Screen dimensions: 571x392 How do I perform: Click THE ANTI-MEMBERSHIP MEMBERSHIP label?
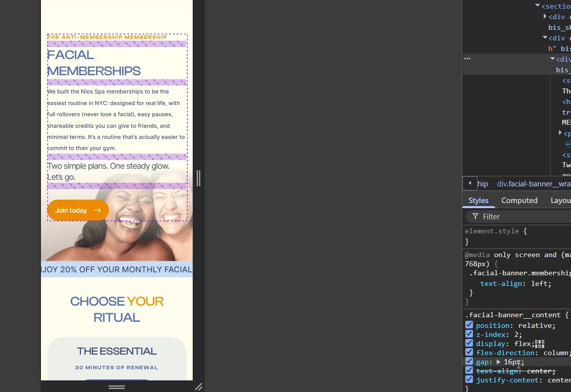click(x=107, y=37)
